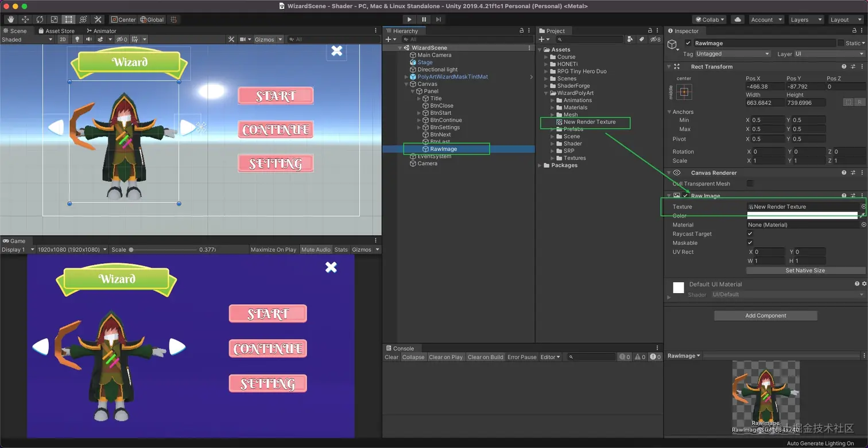
Task: Click the Step frame button
Action: [x=439, y=20]
